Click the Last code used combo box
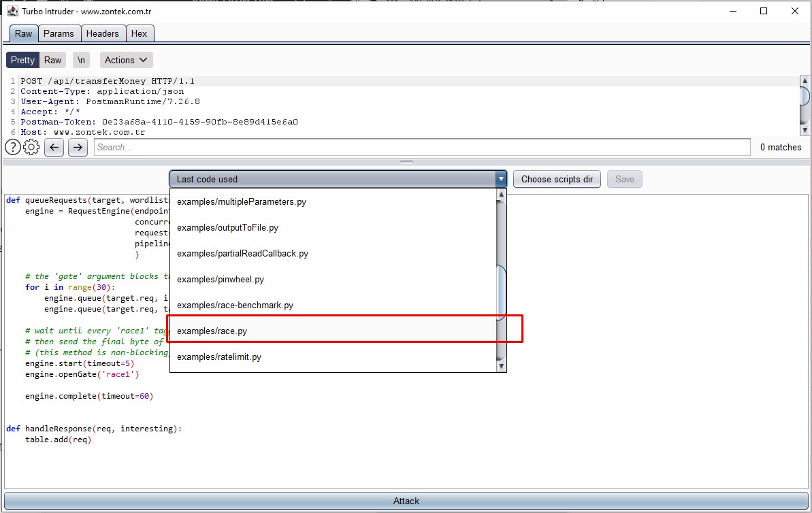Viewport: 812px width, 513px height. [327, 178]
